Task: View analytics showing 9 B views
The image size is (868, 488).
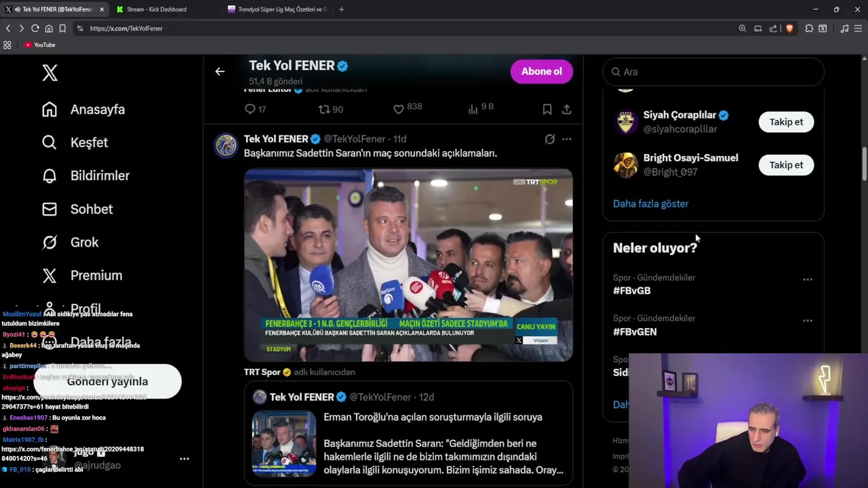Action: (x=481, y=108)
